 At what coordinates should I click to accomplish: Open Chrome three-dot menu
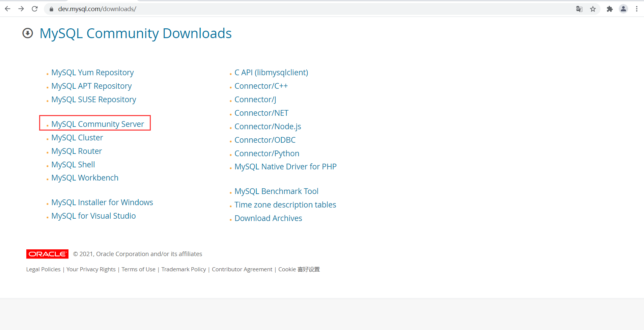pos(637,9)
